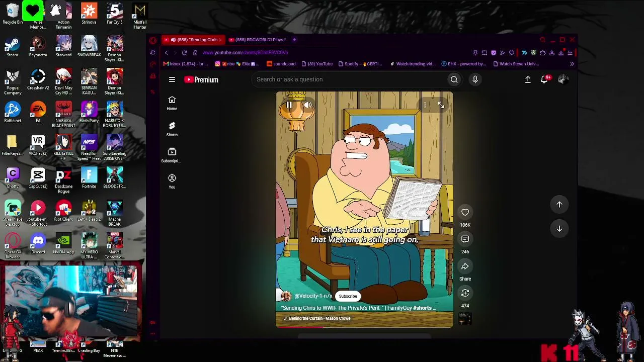Open the Short's three-dot more menu
The image size is (644, 362).
click(425, 105)
